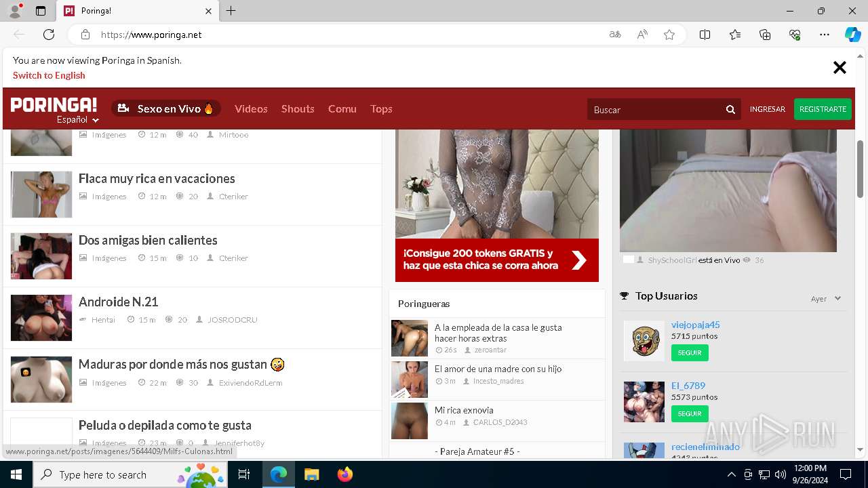Open favorites list icon
868x488 pixels.
coord(735,35)
